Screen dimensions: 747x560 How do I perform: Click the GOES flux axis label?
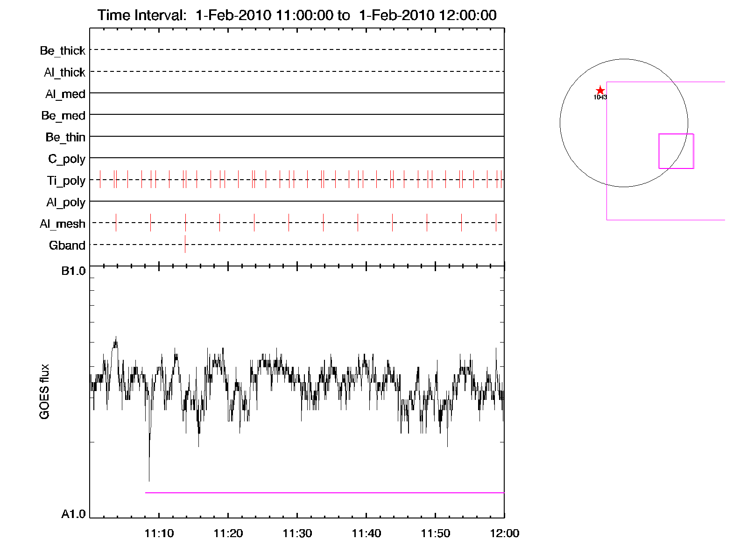[44, 392]
